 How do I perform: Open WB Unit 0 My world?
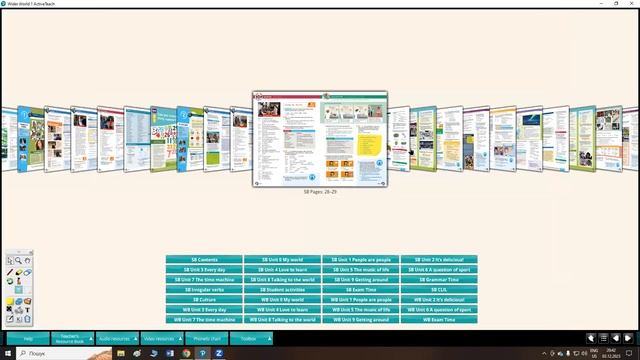(x=282, y=300)
